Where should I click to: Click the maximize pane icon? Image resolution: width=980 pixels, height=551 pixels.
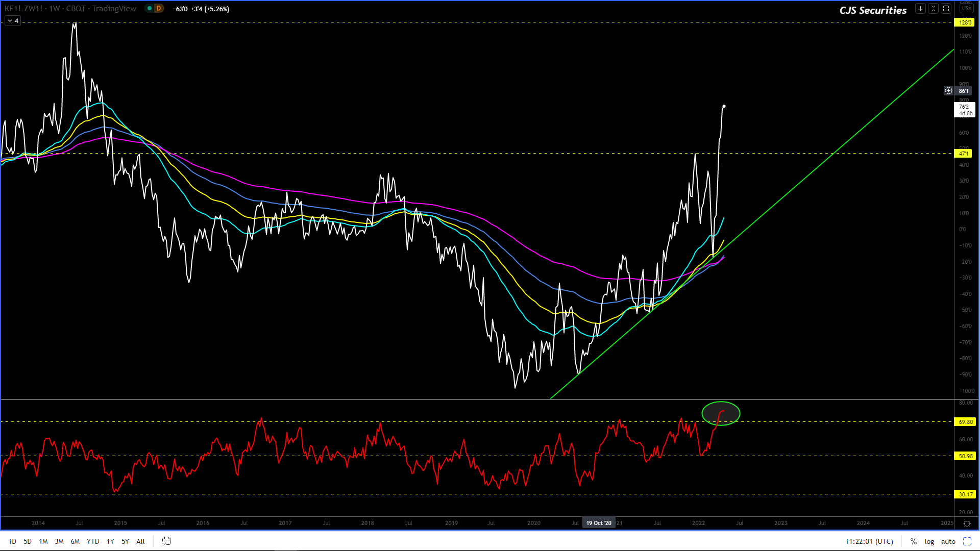point(946,9)
